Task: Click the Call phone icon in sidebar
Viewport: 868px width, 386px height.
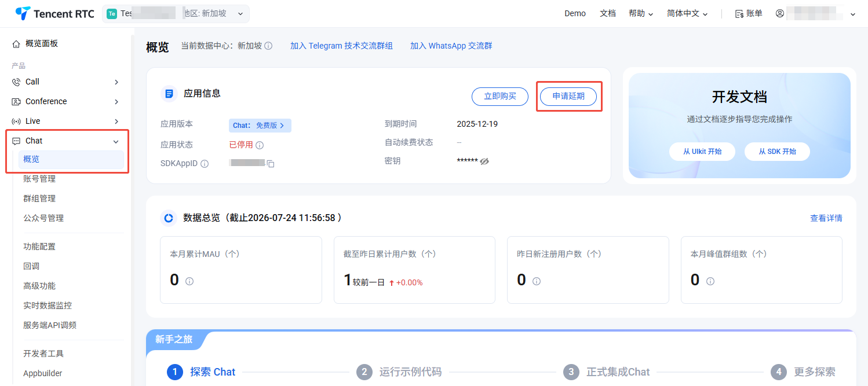Action: (16, 82)
